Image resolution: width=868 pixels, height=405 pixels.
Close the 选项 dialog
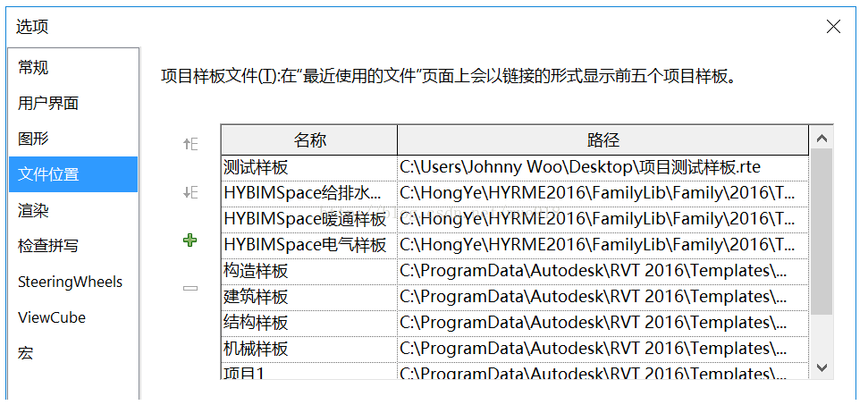[833, 26]
